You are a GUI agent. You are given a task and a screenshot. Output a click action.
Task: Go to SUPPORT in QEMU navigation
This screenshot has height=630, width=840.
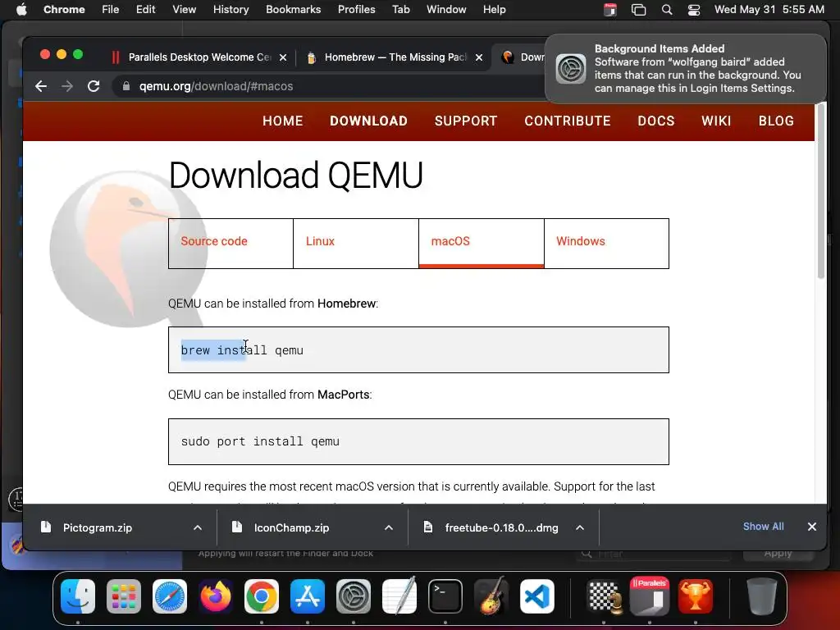coord(466,121)
